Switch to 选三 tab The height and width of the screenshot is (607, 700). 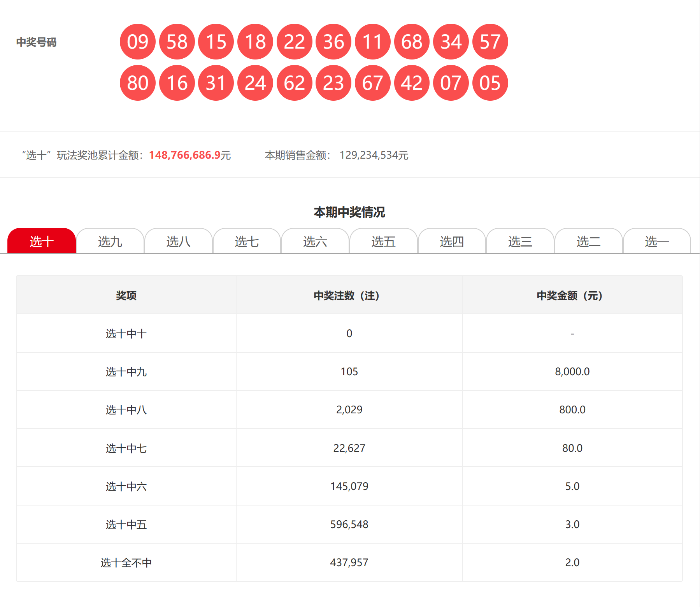click(x=520, y=241)
